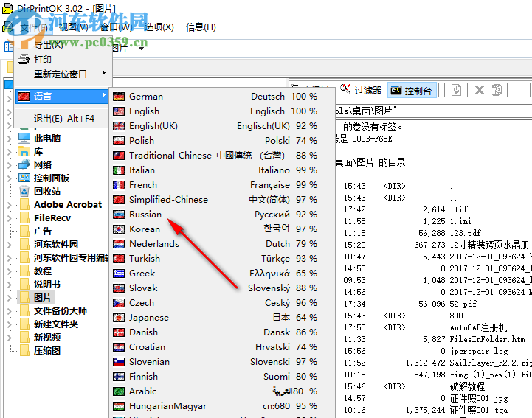Choose 打印 from the file menu

[63, 59]
